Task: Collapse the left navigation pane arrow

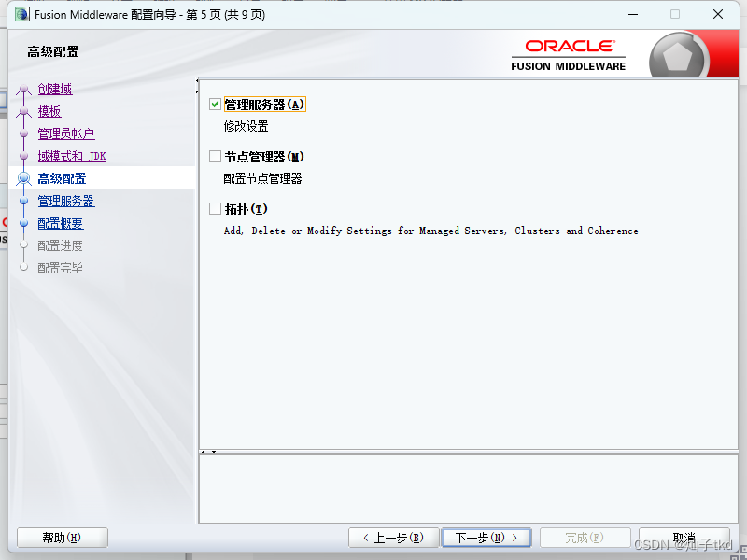Action: [197, 80]
